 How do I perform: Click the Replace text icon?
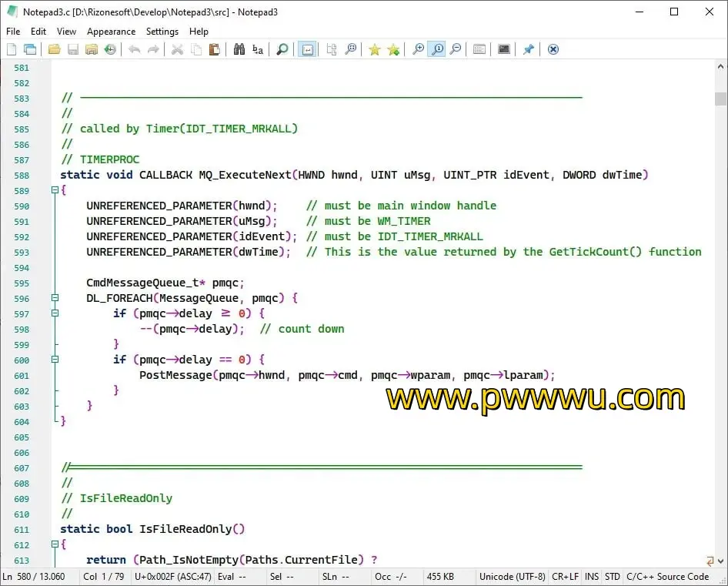(258, 49)
